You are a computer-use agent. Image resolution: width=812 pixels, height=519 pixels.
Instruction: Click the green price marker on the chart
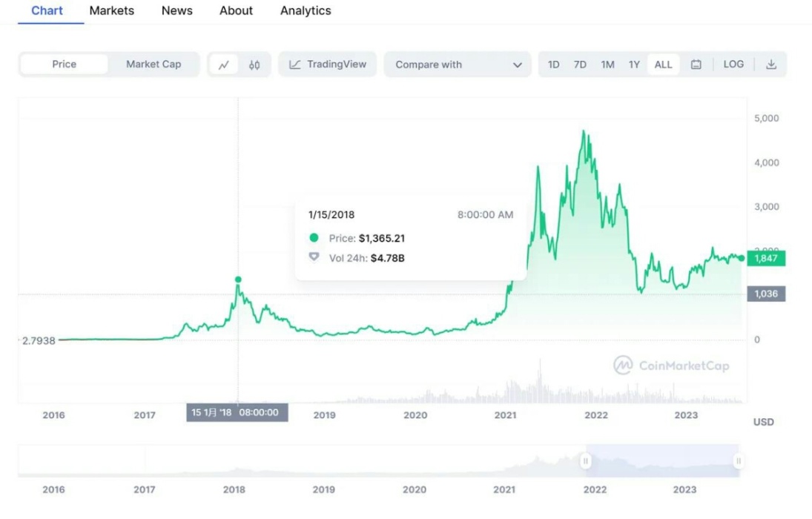pyautogui.click(x=238, y=279)
